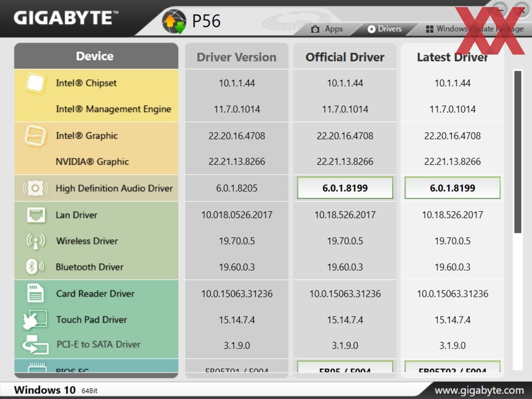
Task: Click the Wireless Driver antenna icon
Action: 36,241
